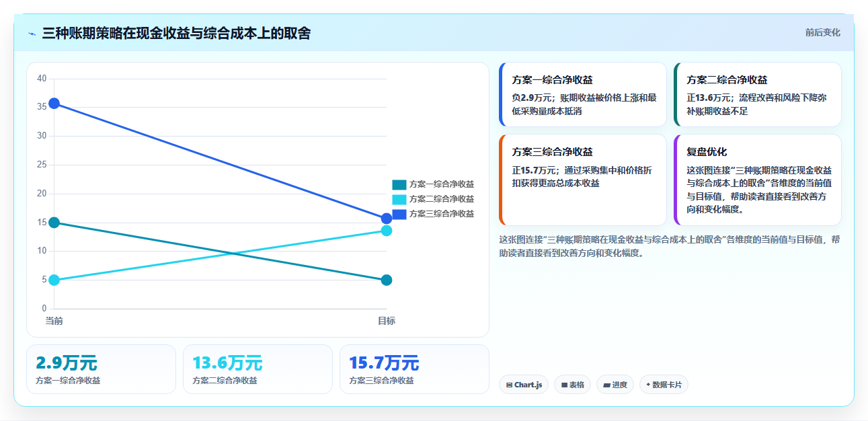Click the Chart.js tag icon
This screenshot has height=421, width=868.
(x=510, y=385)
